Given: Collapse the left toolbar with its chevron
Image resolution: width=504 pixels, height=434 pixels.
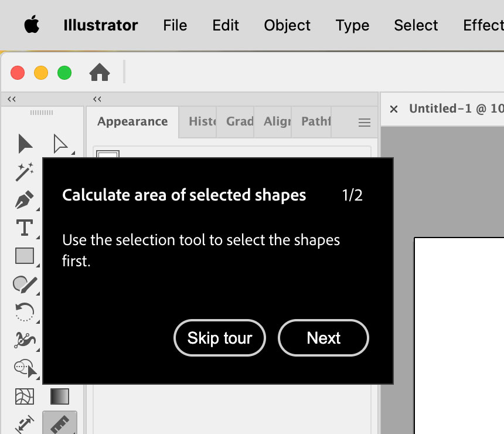Looking at the screenshot, I should point(11,99).
